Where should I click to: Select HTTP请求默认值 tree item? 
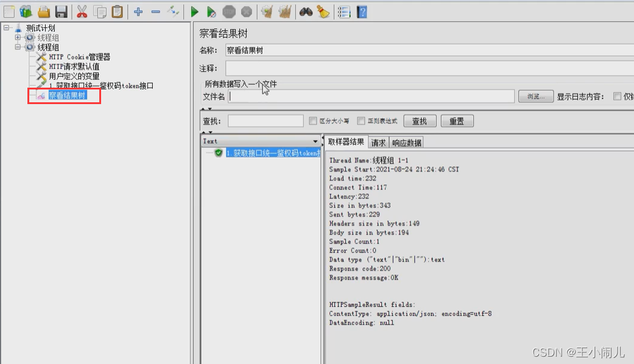tap(74, 67)
